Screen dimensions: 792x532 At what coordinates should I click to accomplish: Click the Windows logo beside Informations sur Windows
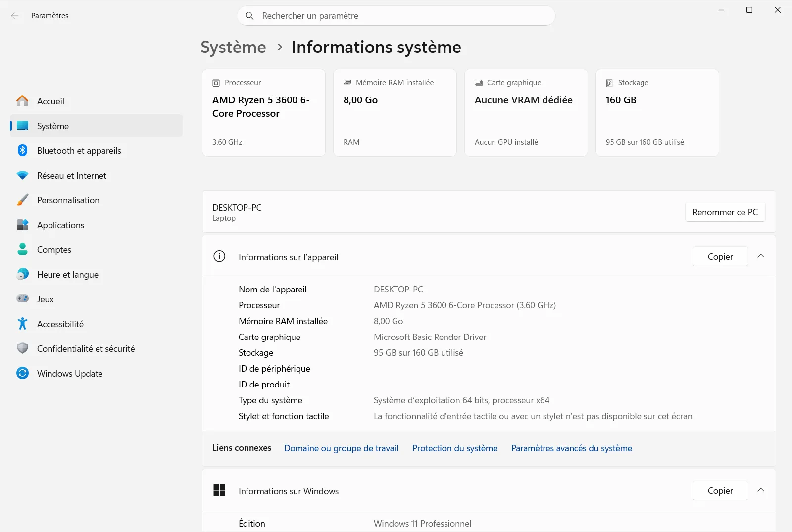219,490
